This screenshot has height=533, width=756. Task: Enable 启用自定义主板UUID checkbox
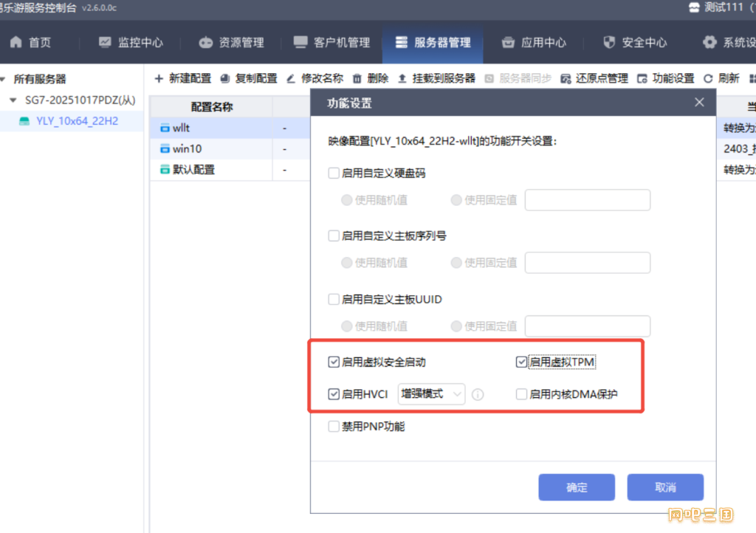tap(334, 299)
